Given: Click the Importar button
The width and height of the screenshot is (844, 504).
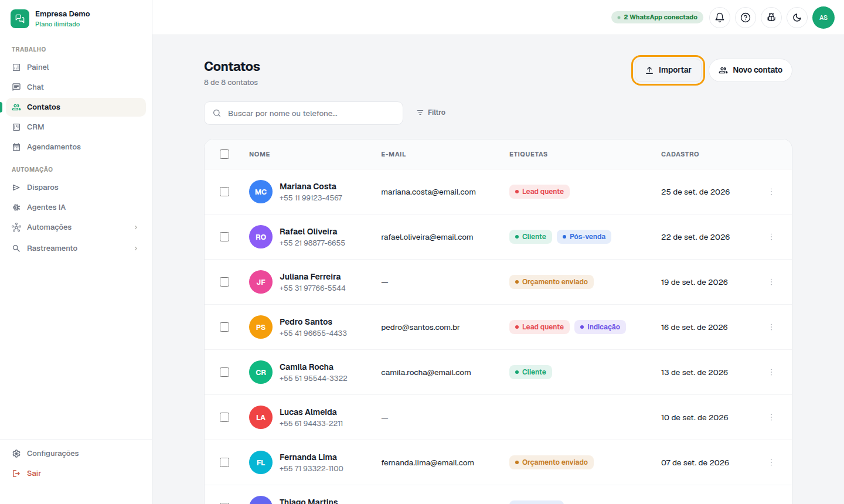Looking at the screenshot, I should 668,70.
